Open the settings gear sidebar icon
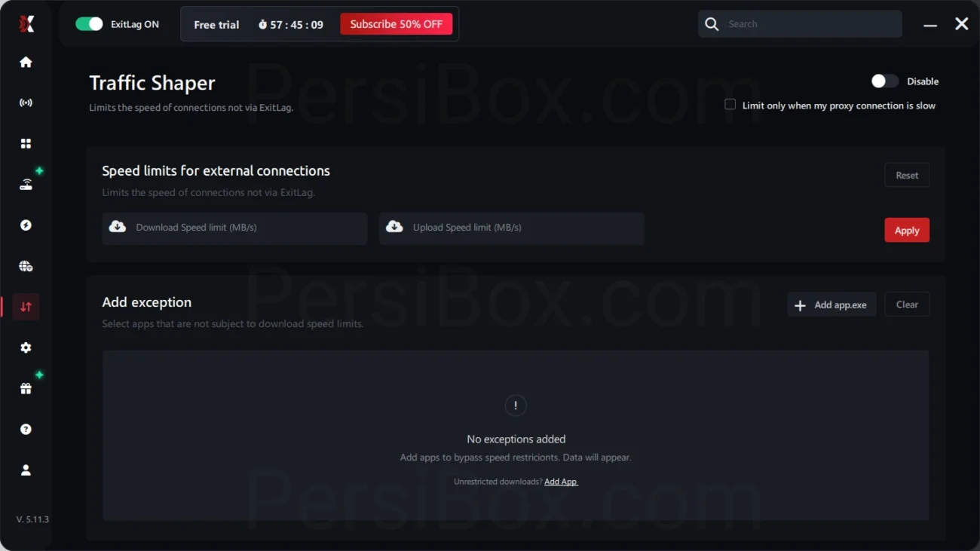The width and height of the screenshot is (980, 551). tap(26, 347)
